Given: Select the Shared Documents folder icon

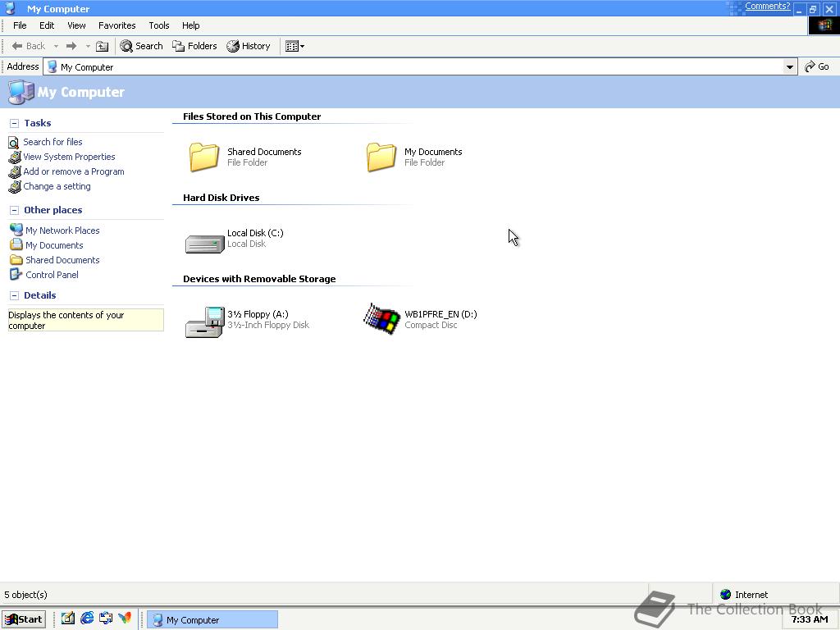Looking at the screenshot, I should click(204, 157).
